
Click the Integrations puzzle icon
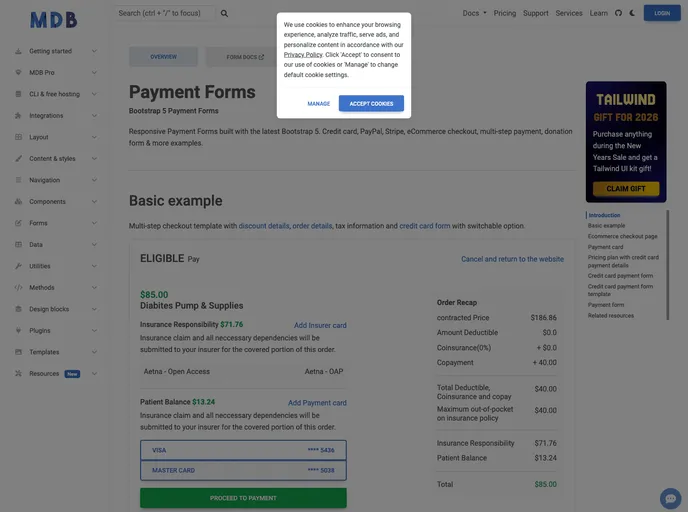pyautogui.click(x=18, y=115)
